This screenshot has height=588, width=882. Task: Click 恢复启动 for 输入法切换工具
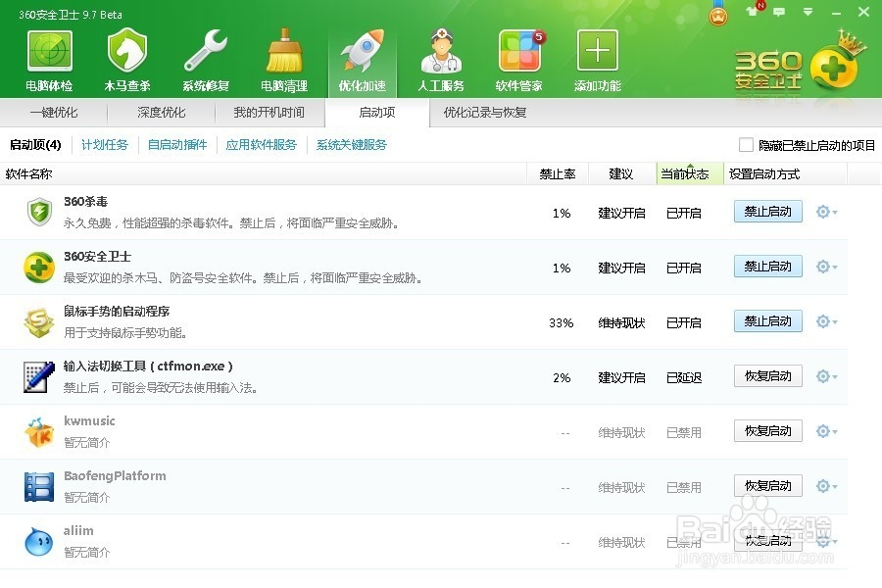(767, 375)
